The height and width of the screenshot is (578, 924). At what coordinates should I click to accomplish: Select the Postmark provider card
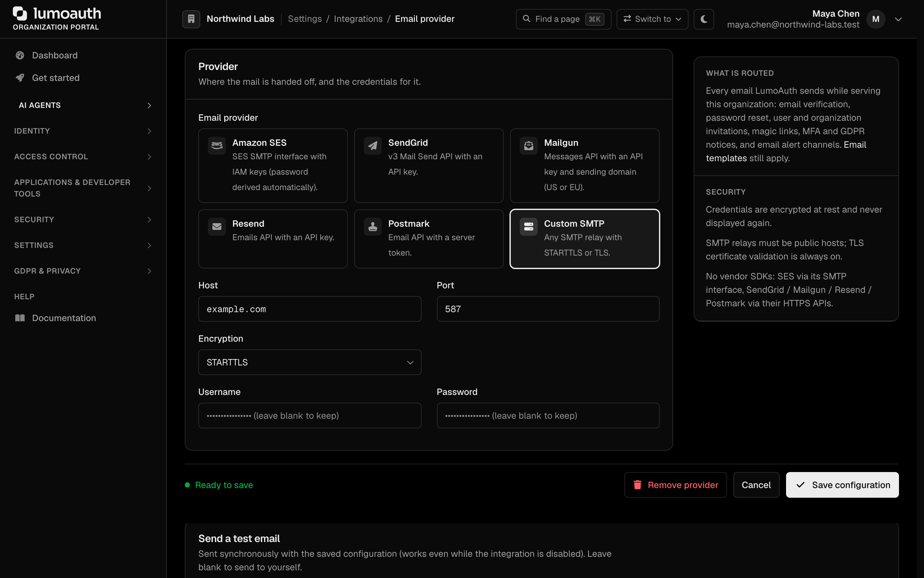(x=429, y=239)
